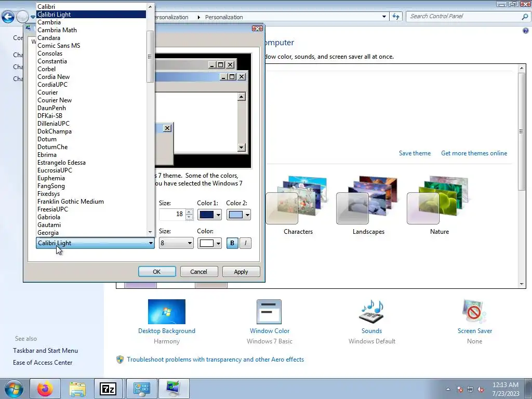Open the Color 2 dropdown
The image size is (532, 399).
tap(247, 215)
